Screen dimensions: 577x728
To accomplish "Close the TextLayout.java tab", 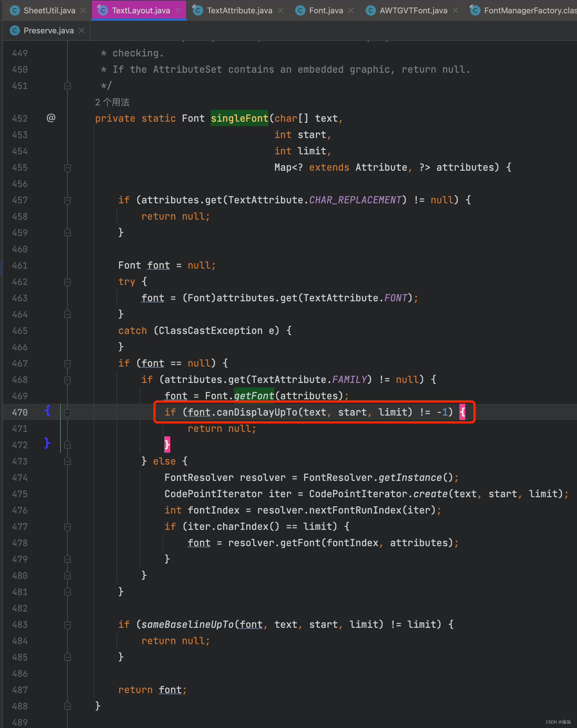I will [178, 10].
